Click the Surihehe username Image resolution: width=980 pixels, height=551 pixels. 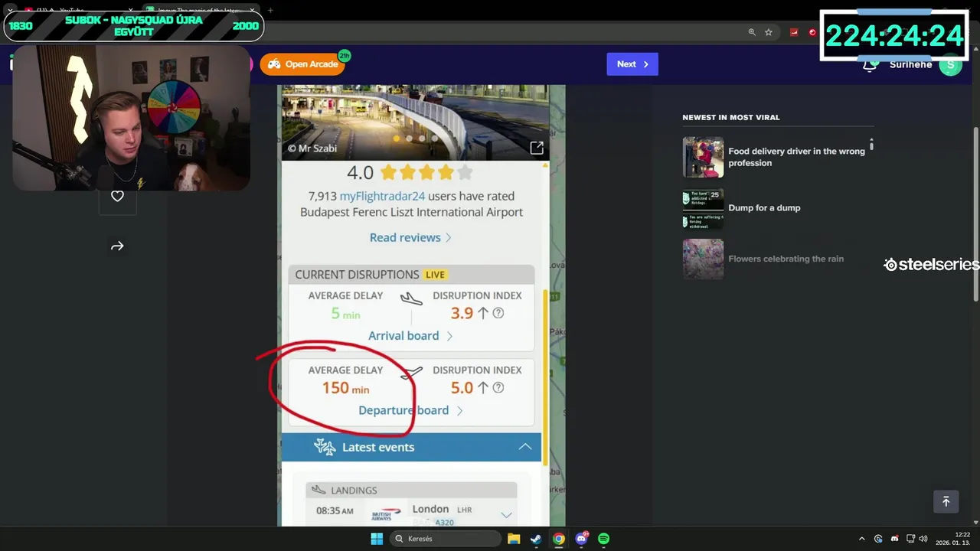click(x=911, y=65)
